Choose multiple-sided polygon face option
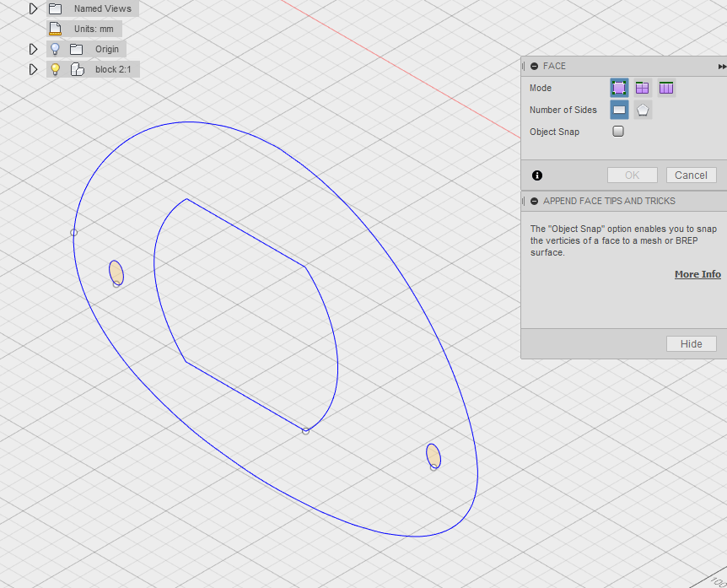 pyautogui.click(x=642, y=110)
